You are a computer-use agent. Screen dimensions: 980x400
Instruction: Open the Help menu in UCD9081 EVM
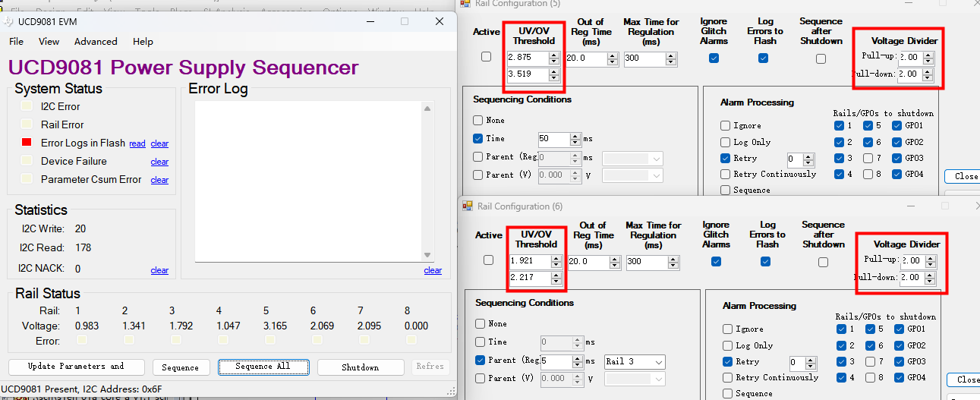[143, 41]
